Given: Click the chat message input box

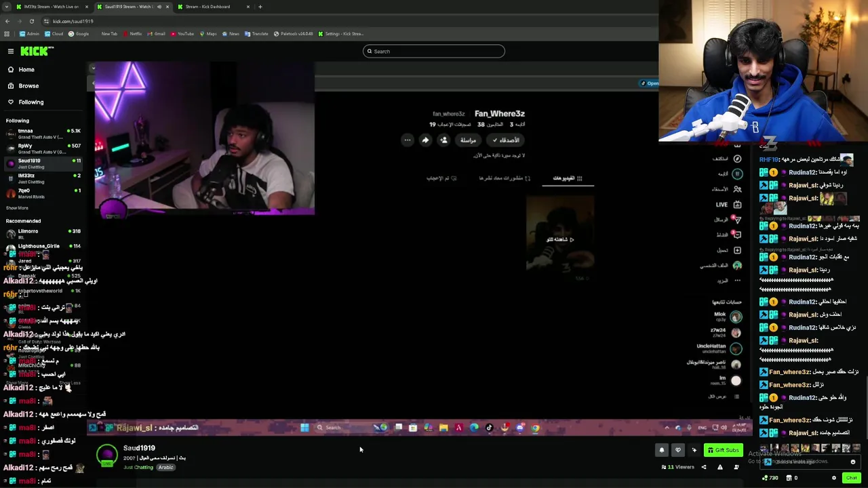Looking at the screenshot, I should click(810, 462).
